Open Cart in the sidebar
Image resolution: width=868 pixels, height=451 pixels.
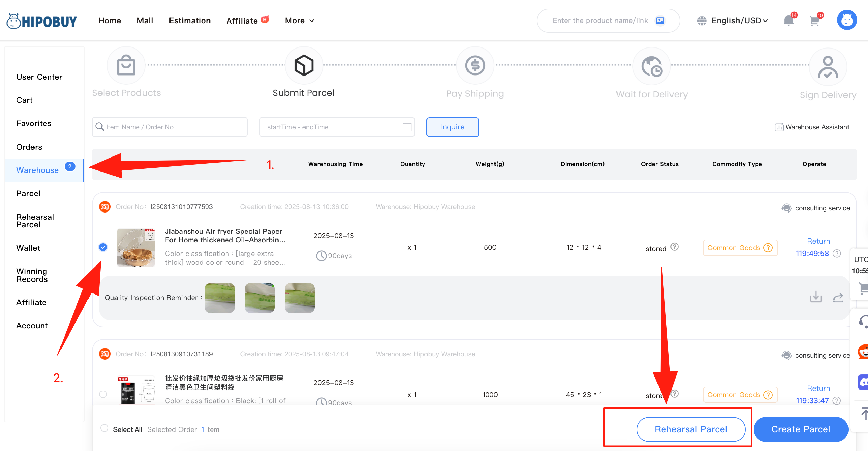pos(24,100)
